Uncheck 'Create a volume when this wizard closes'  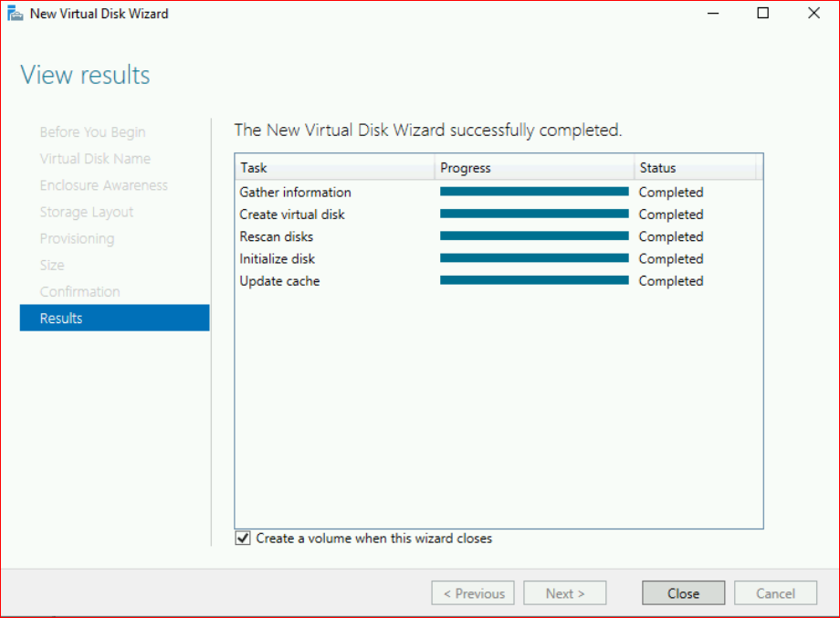(243, 539)
